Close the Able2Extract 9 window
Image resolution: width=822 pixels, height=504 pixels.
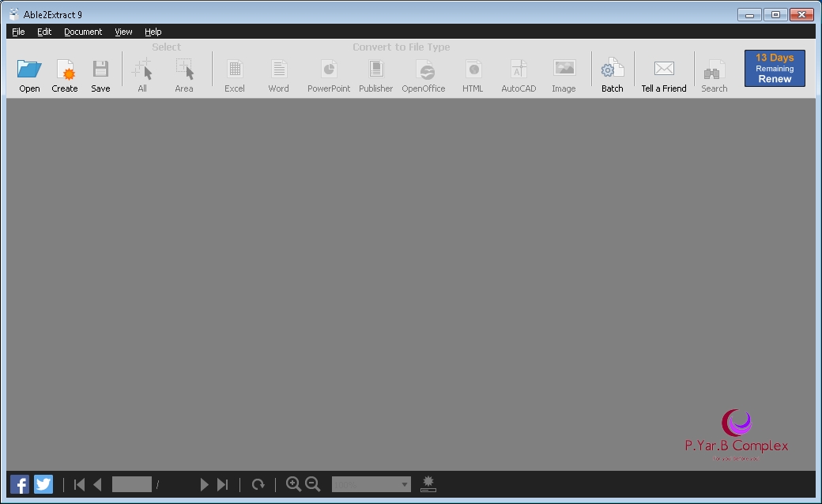coord(801,15)
